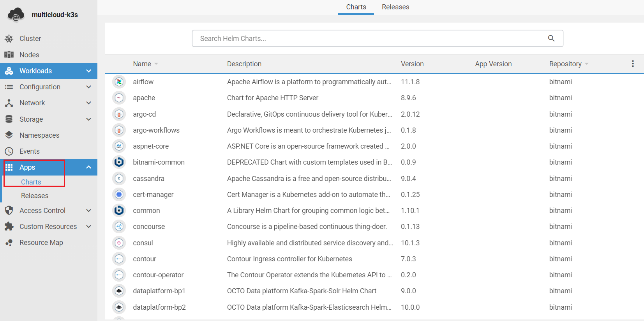
Task: Click the contour-operator chart logo
Action: click(119, 275)
